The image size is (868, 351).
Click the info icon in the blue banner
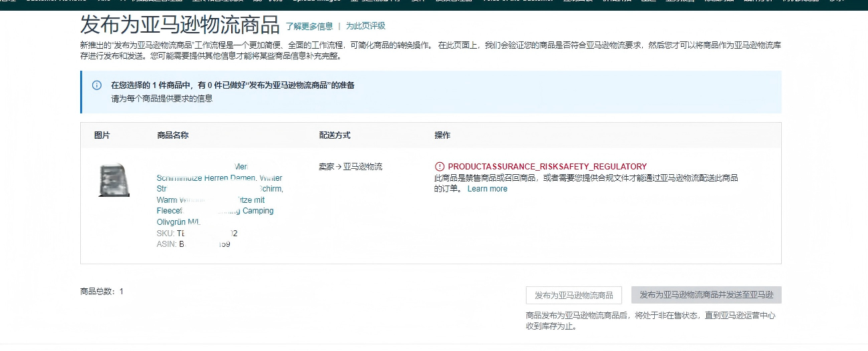(97, 85)
